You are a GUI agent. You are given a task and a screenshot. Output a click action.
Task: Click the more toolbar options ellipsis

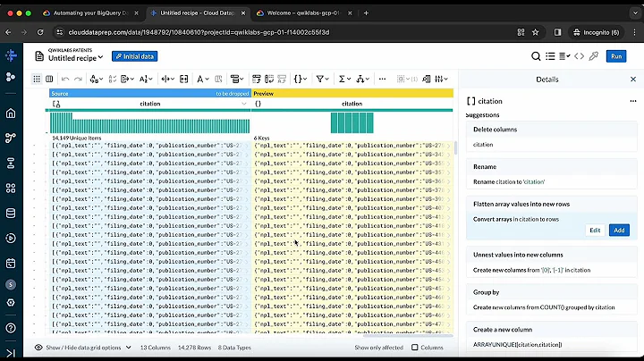coord(383,79)
